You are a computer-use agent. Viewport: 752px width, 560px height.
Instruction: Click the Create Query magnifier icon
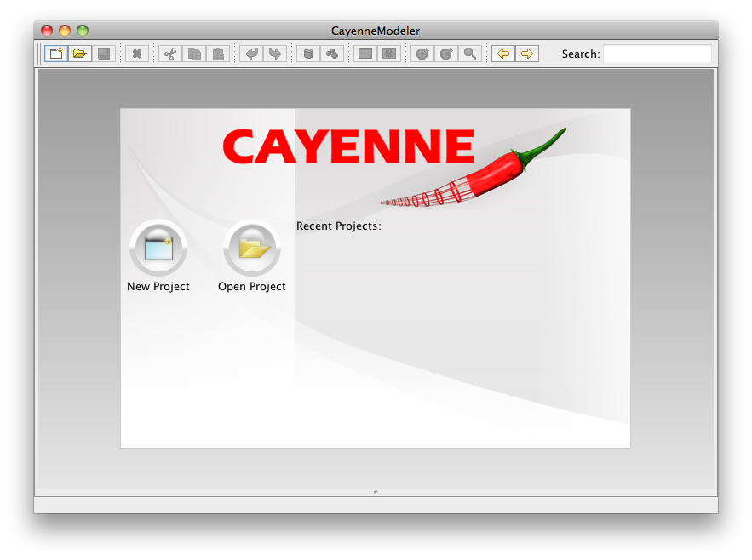[x=469, y=54]
